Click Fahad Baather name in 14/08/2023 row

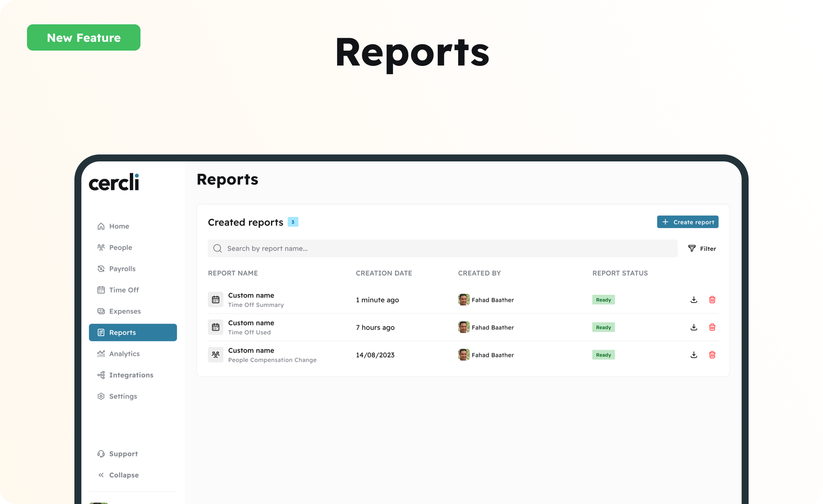tap(493, 355)
